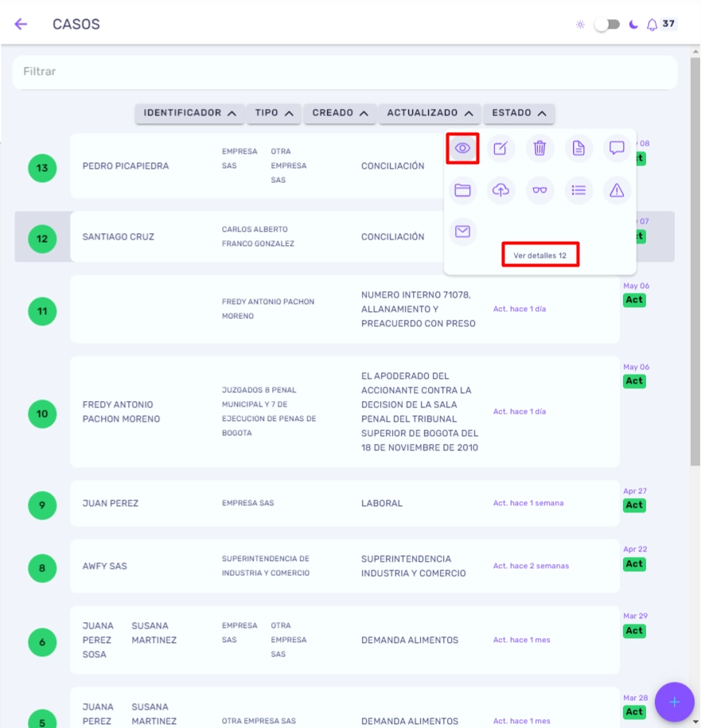Click the green case number 9 badge
701x728 pixels.
click(42, 505)
